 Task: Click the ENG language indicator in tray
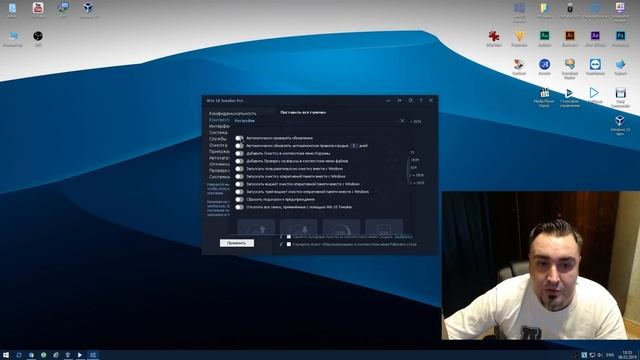click(x=610, y=355)
